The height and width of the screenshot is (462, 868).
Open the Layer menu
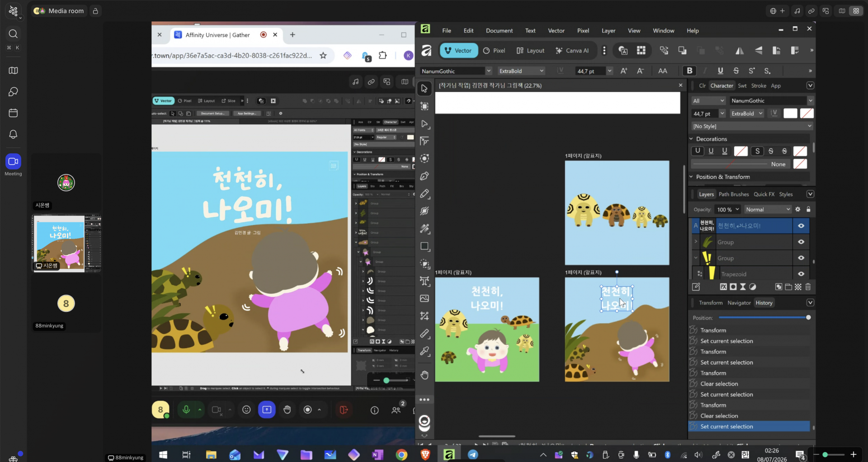(608, 31)
